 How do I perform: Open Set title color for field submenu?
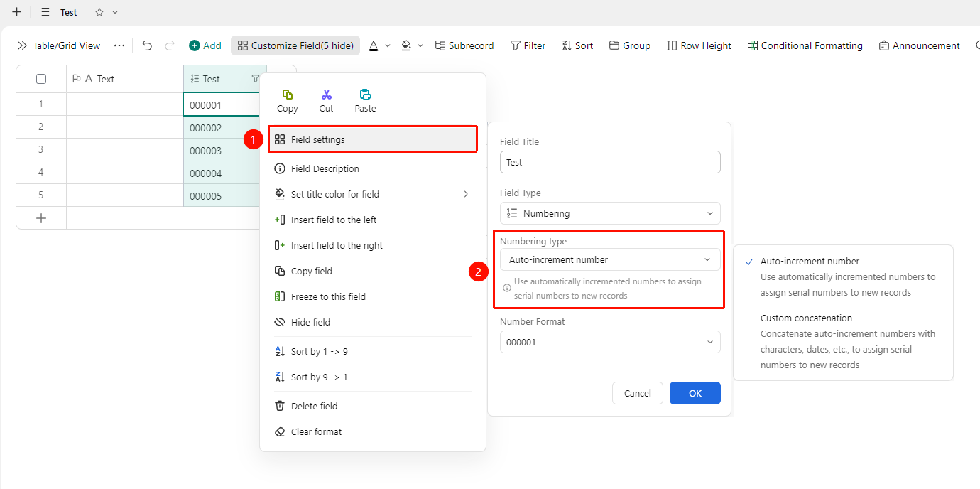[372, 194]
